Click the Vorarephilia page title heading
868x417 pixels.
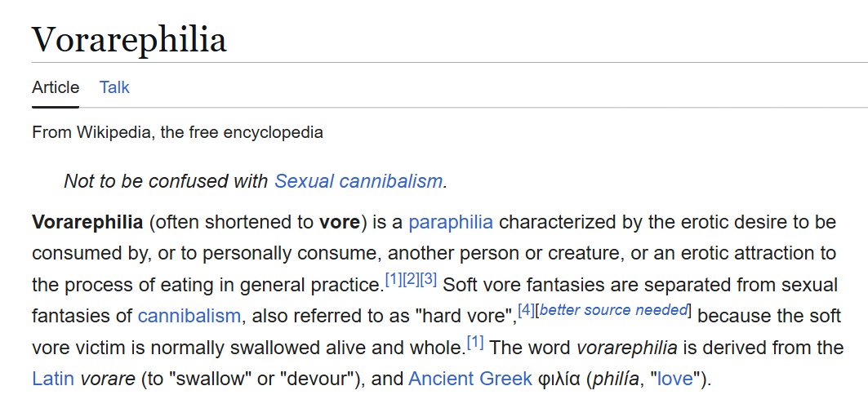[x=129, y=38]
